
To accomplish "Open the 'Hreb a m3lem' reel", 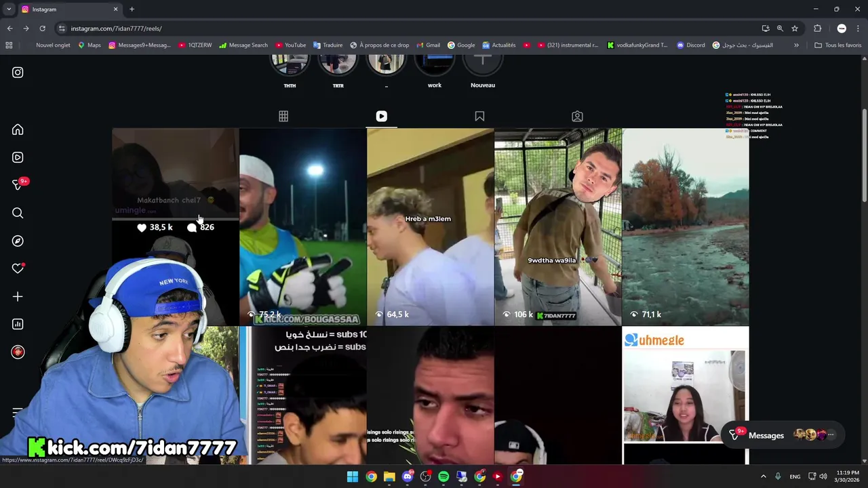I will (x=430, y=227).
